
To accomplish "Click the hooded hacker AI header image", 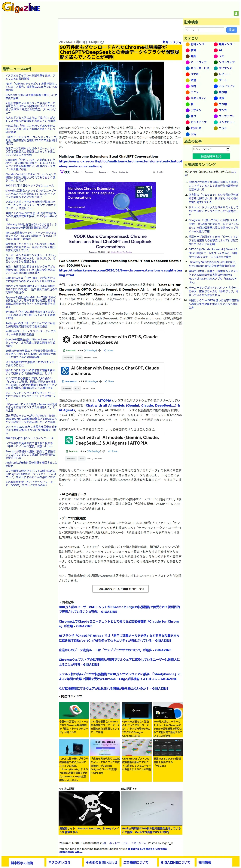I will click(x=111, y=91).
